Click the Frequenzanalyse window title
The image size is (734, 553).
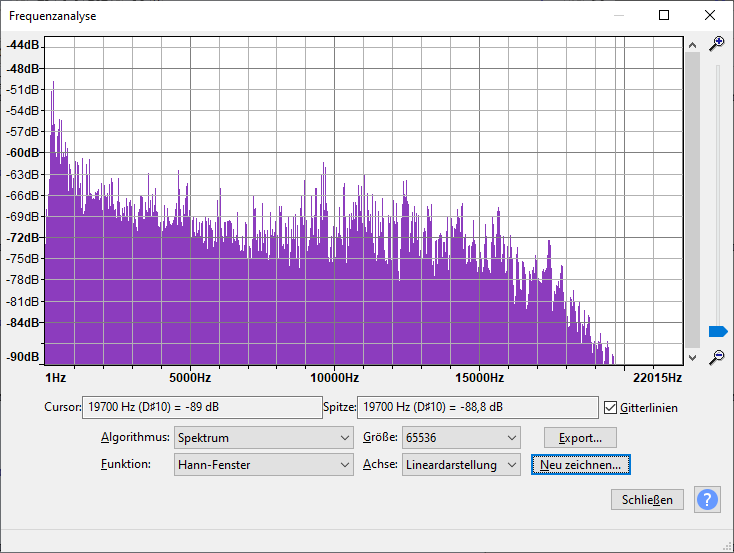(52, 16)
